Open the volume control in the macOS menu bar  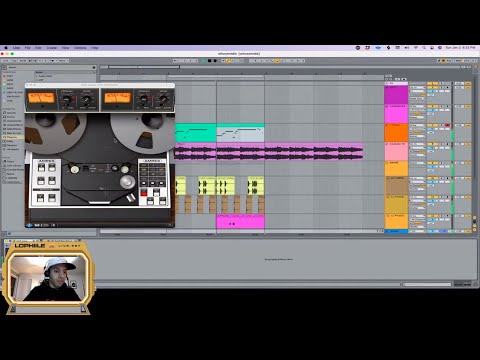[x=407, y=48]
